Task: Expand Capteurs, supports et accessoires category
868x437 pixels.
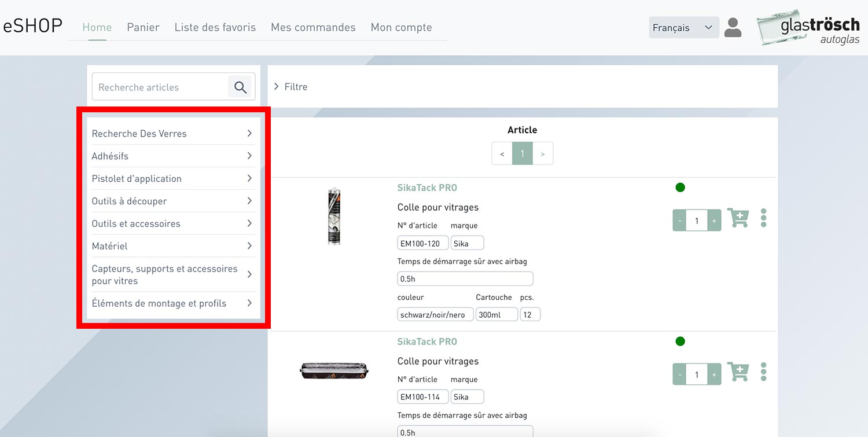Action: click(x=172, y=274)
